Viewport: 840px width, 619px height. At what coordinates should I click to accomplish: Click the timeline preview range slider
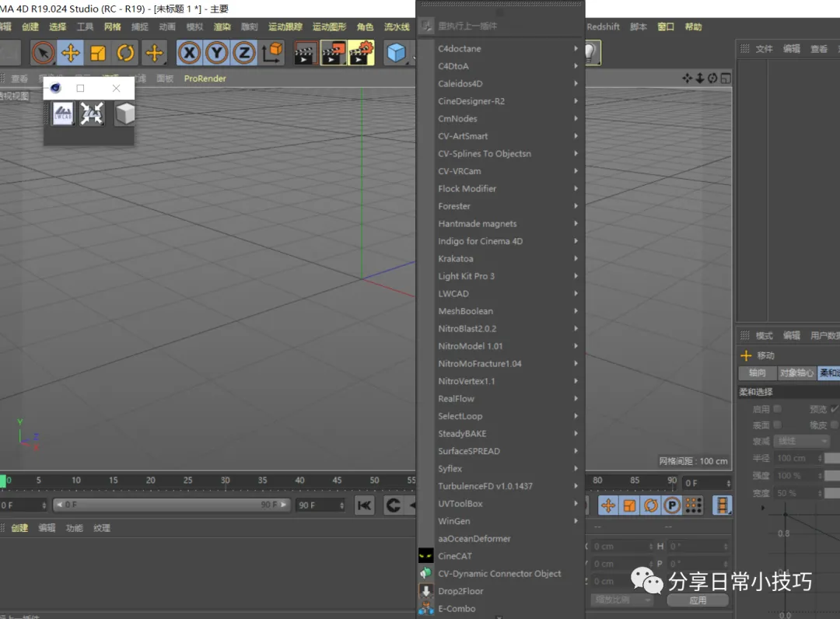[x=171, y=505]
